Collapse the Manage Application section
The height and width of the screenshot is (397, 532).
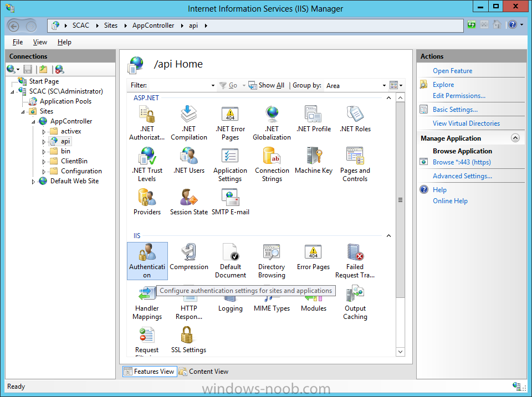click(515, 138)
